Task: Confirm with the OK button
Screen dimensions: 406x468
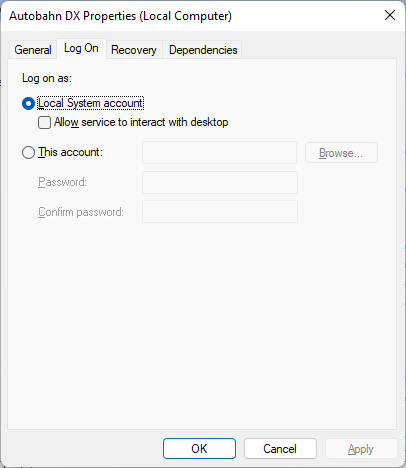Action: (x=199, y=449)
